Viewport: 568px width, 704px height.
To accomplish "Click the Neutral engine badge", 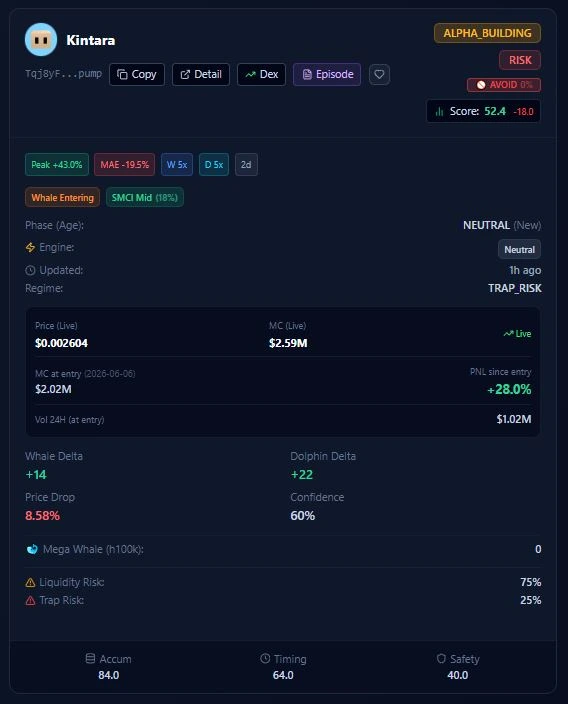I will pos(519,250).
